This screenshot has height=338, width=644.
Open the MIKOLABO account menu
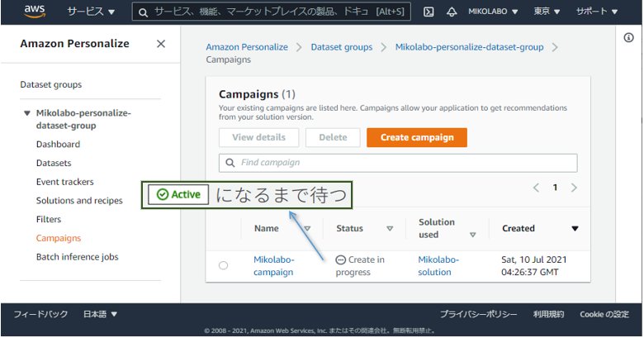pos(493,12)
